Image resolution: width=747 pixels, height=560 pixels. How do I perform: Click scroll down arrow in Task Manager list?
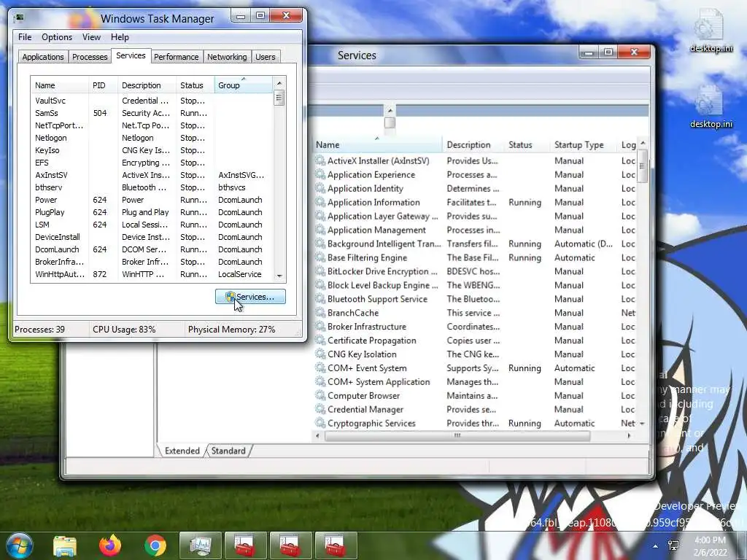[x=279, y=276]
